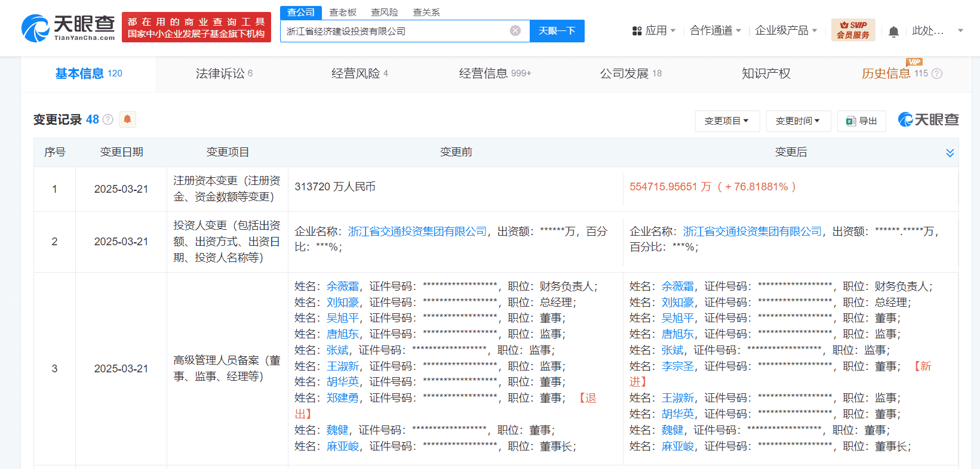Click the company name search input field
This screenshot has height=469, width=980.
tap(394, 31)
